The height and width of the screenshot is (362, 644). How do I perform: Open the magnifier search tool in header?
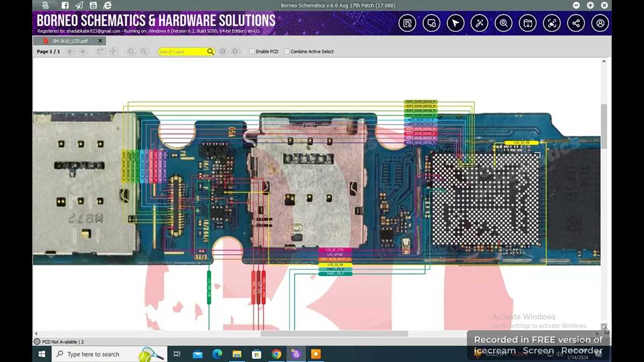(x=503, y=23)
